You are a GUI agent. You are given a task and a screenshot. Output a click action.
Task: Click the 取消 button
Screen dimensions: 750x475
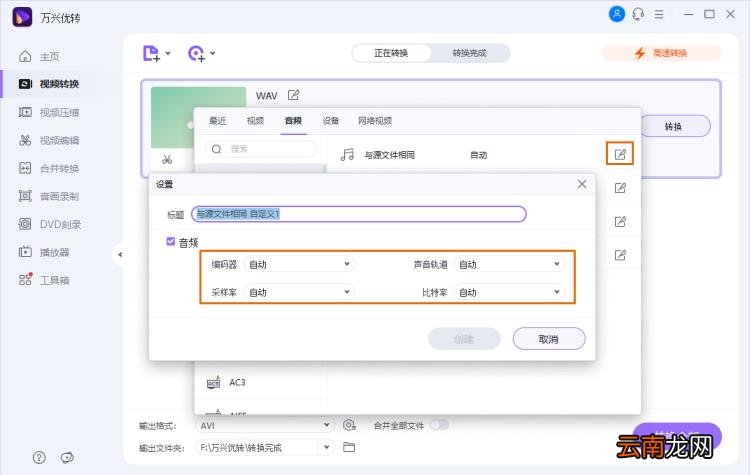tap(549, 339)
